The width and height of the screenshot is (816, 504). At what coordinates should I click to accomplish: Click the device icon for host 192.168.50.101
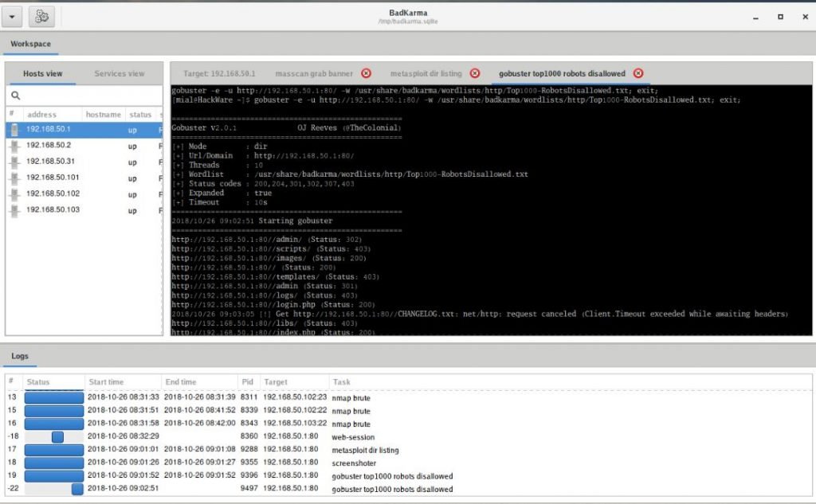click(x=14, y=178)
